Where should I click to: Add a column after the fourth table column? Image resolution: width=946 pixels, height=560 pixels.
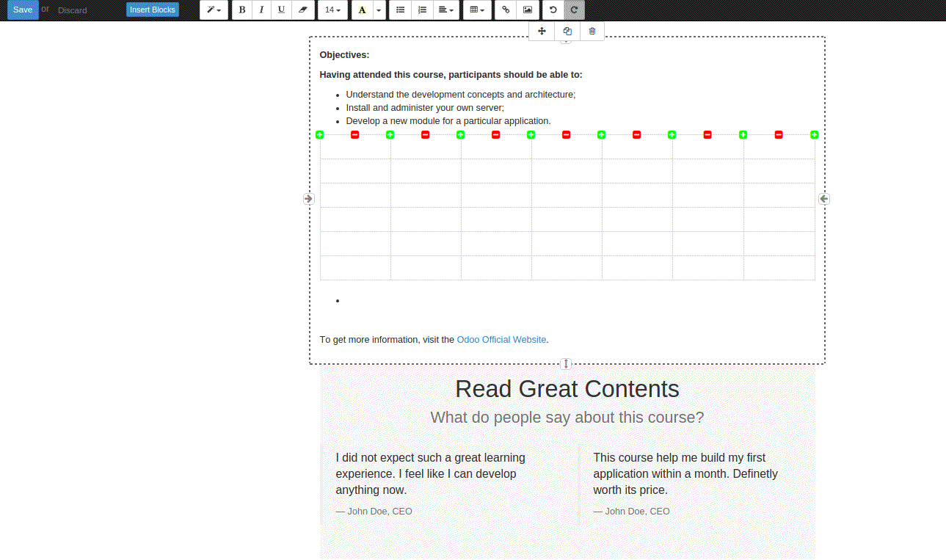click(x=601, y=134)
